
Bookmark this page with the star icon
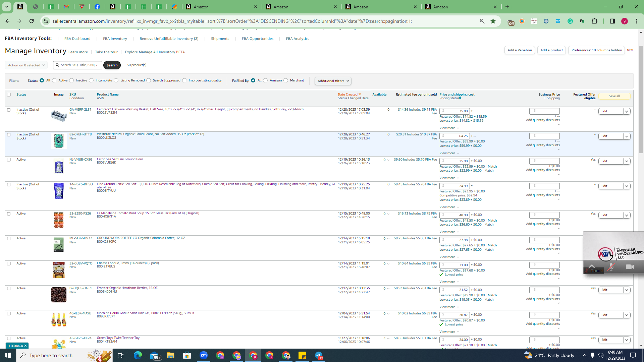[493, 21]
